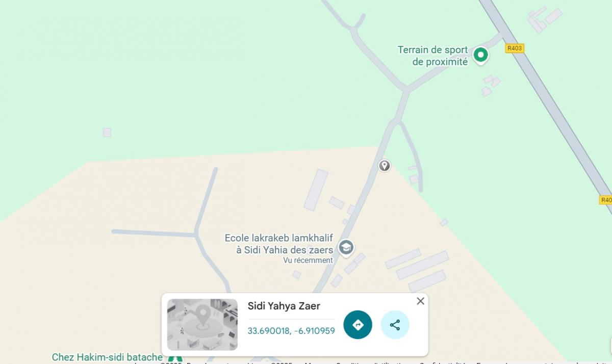Image resolution: width=612 pixels, height=364 pixels.
Task: Click coordinates 33.690018, -6.910959
Action: tap(291, 331)
